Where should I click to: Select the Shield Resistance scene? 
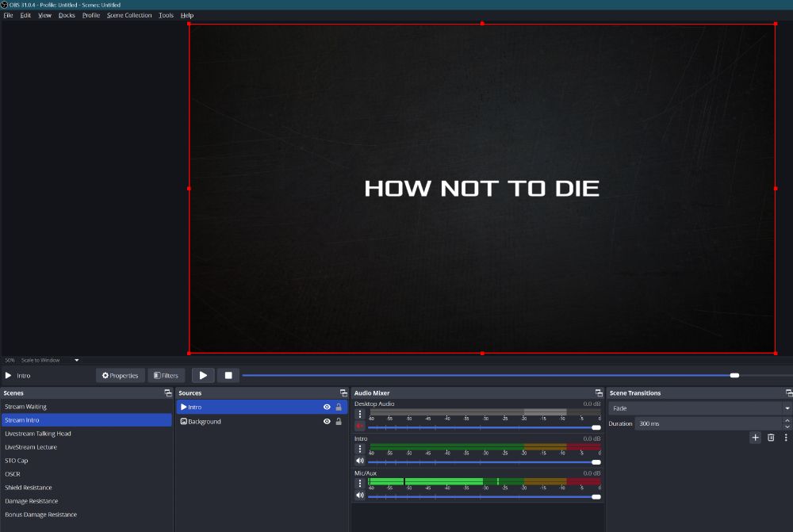86,488
